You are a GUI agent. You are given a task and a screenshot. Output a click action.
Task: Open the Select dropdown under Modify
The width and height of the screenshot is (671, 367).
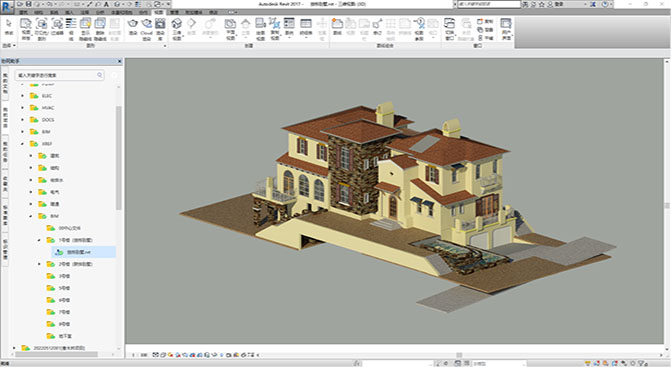pos(9,45)
